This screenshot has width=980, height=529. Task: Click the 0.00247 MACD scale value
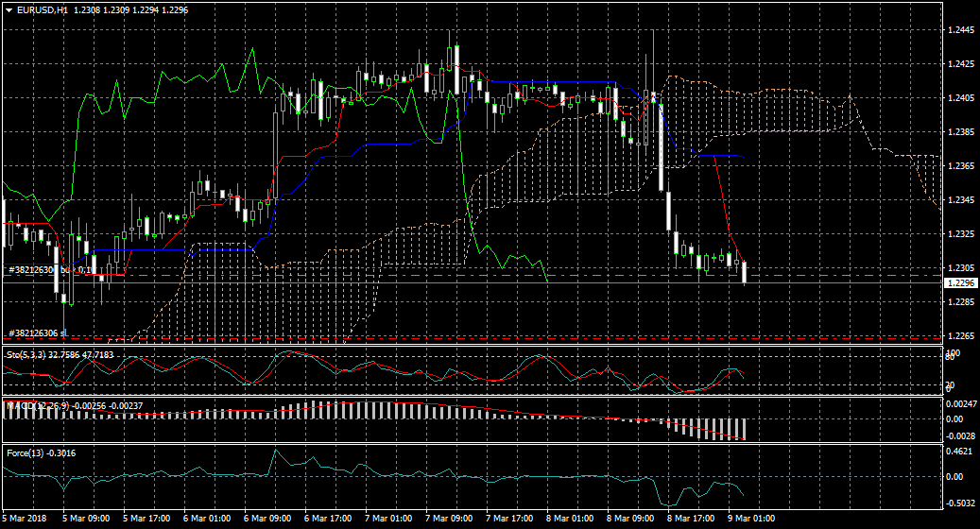tap(962, 403)
